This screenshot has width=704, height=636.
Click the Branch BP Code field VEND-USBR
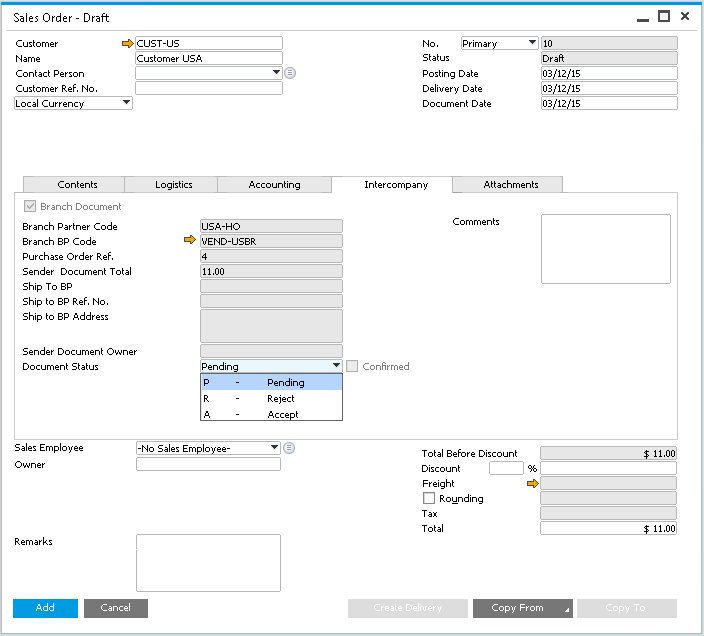click(x=271, y=241)
